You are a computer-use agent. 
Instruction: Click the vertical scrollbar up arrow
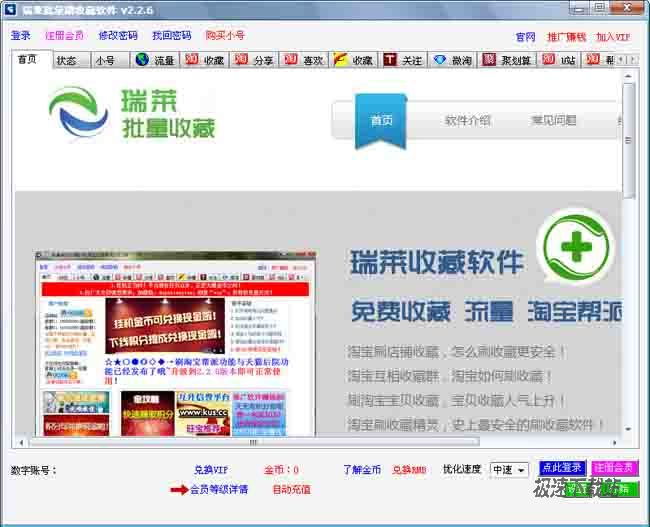coord(628,76)
